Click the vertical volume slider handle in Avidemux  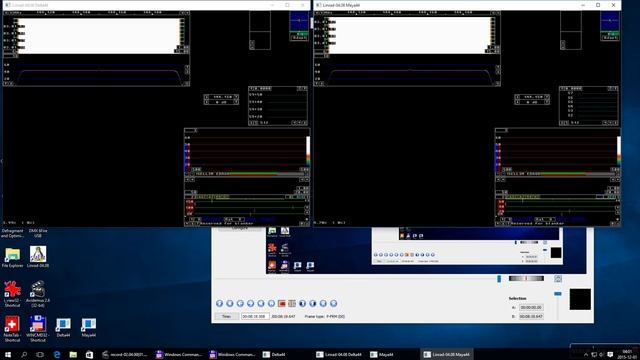558,293
